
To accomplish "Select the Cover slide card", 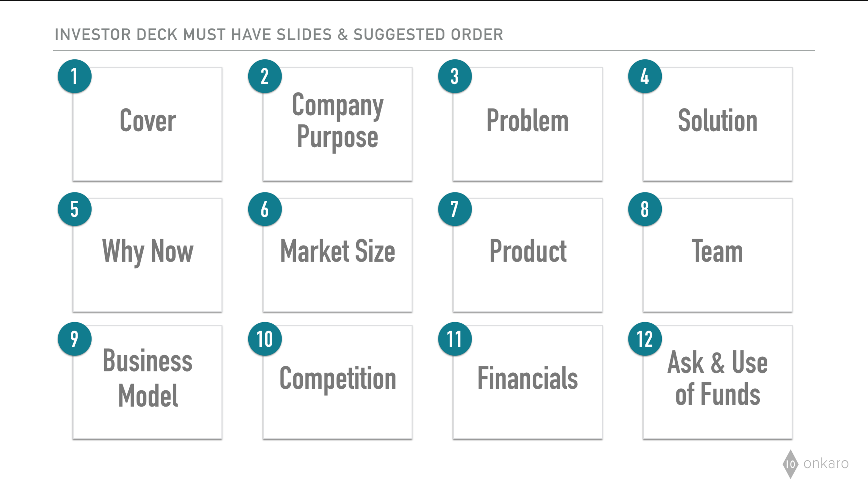I will pyautogui.click(x=147, y=124).
